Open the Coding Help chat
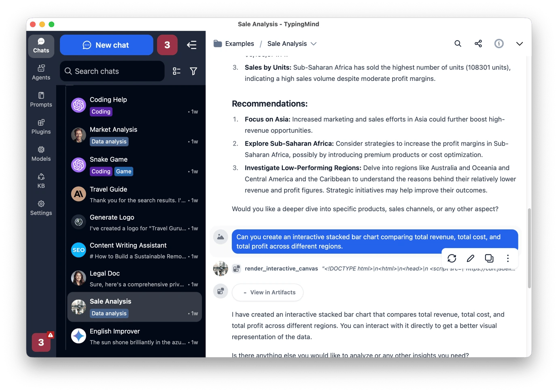Screen dimensions: 558x392 tap(134, 105)
